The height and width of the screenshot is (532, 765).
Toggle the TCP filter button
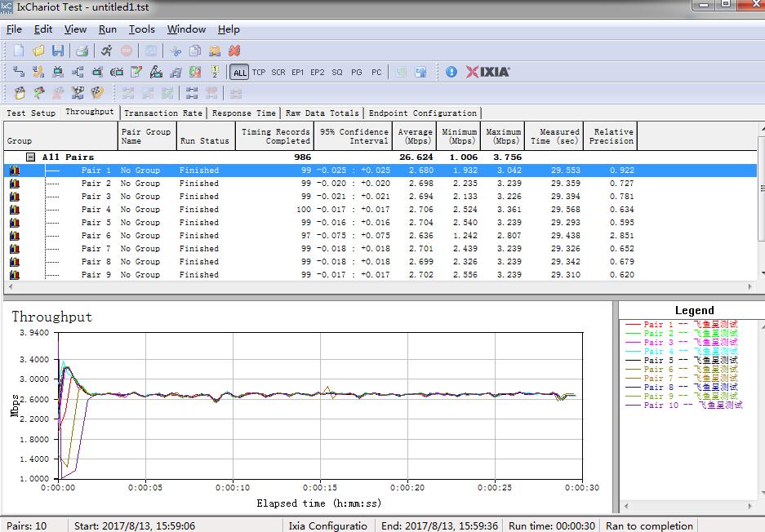[x=259, y=73]
